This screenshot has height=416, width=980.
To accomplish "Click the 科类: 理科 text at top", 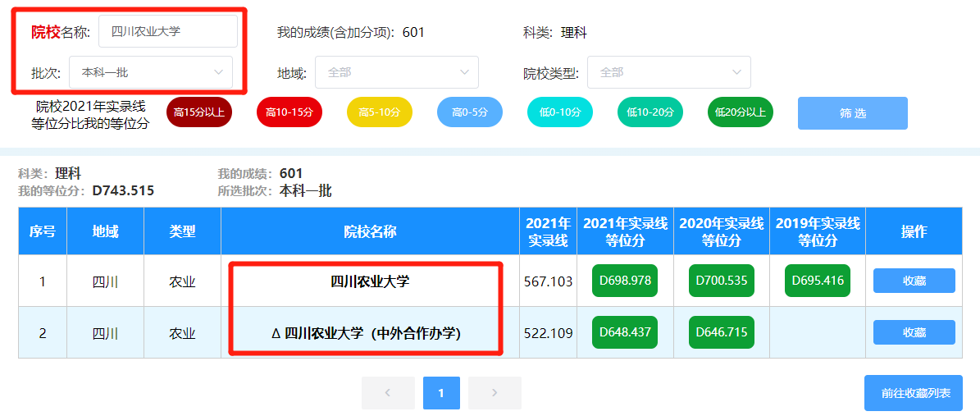I will click(x=555, y=33).
